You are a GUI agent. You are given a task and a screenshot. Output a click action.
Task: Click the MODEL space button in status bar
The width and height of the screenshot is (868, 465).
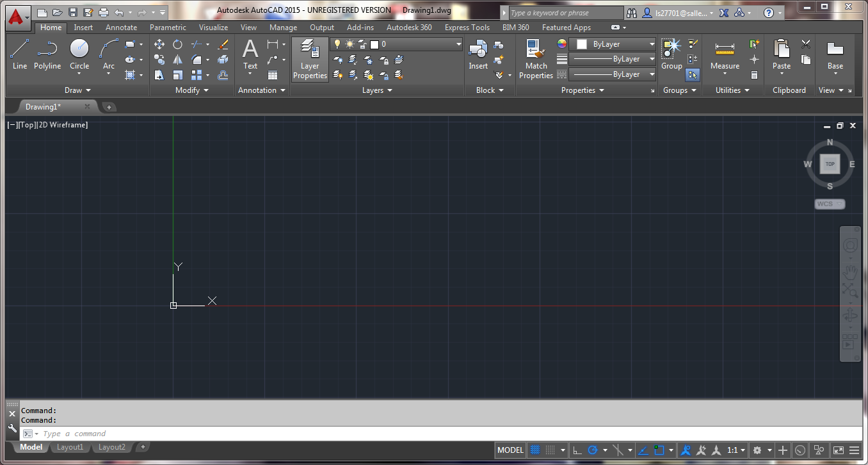(510, 450)
